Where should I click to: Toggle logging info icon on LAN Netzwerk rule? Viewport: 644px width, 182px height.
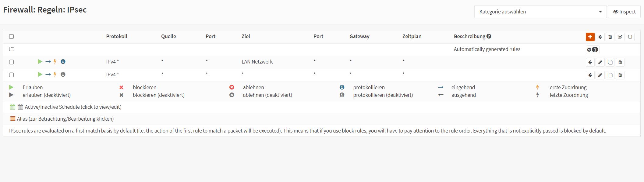point(63,62)
